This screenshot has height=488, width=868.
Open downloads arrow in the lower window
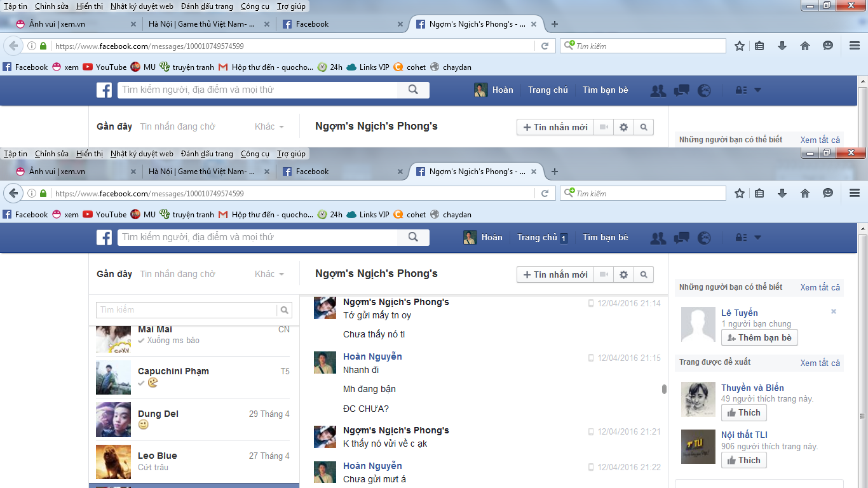(x=782, y=193)
